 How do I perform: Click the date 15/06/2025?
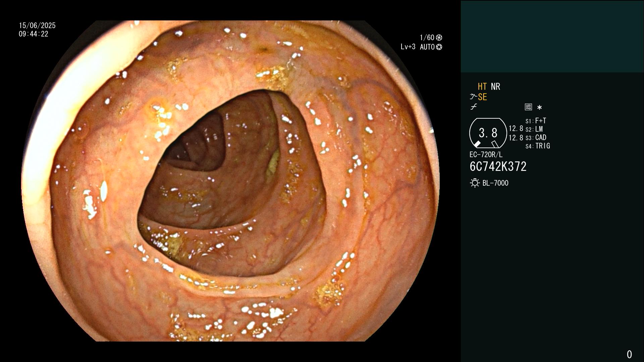click(x=37, y=25)
